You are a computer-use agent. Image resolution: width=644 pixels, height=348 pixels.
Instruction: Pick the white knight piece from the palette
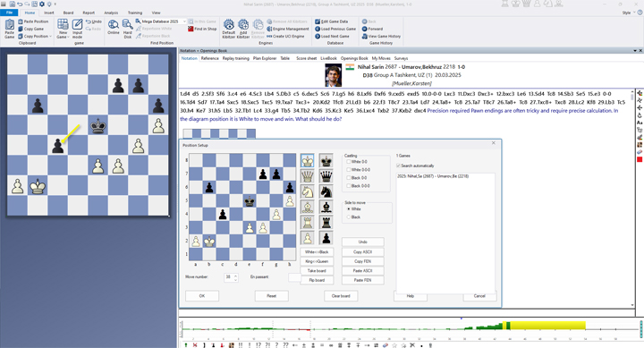point(307,191)
